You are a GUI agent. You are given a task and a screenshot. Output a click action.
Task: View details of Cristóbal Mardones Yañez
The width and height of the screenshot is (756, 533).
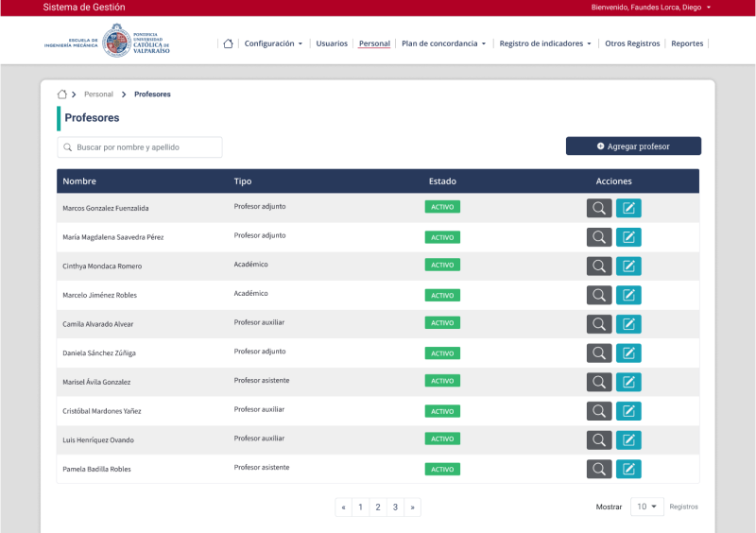coord(599,410)
